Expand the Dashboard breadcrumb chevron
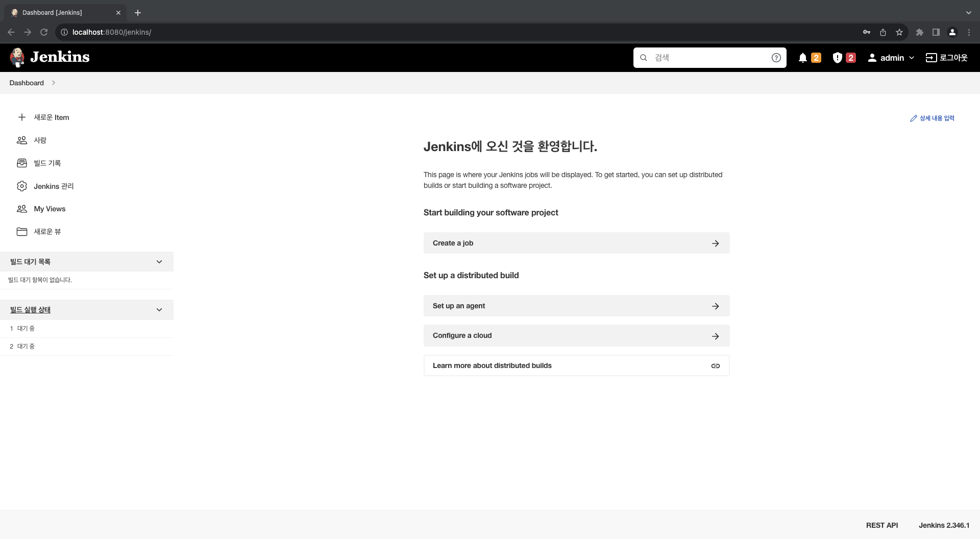The width and height of the screenshot is (980, 539). tap(54, 83)
